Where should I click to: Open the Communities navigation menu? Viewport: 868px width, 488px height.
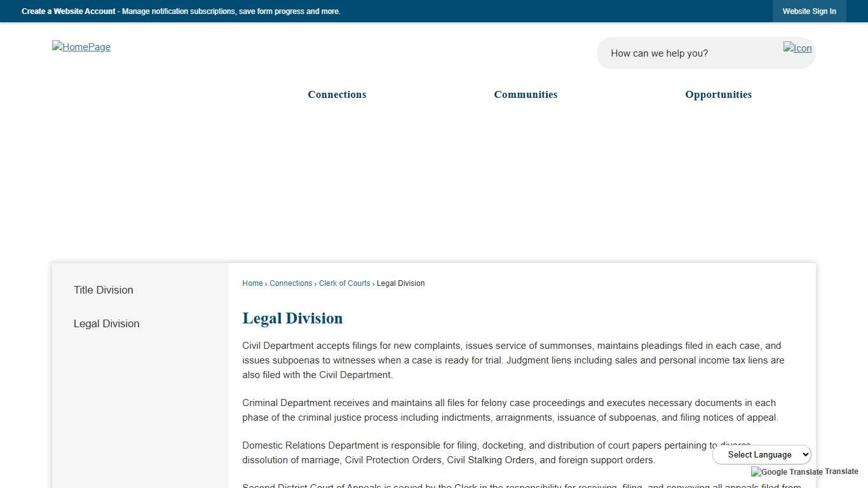click(x=526, y=94)
